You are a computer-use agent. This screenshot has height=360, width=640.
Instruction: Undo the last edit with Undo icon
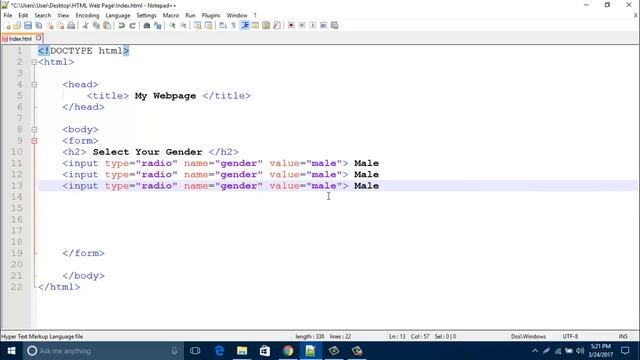pyautogui.click(x=121, y=26)
